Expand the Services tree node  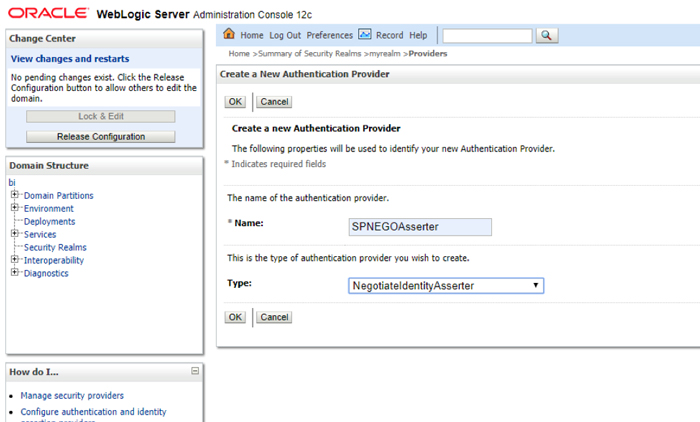15,233
